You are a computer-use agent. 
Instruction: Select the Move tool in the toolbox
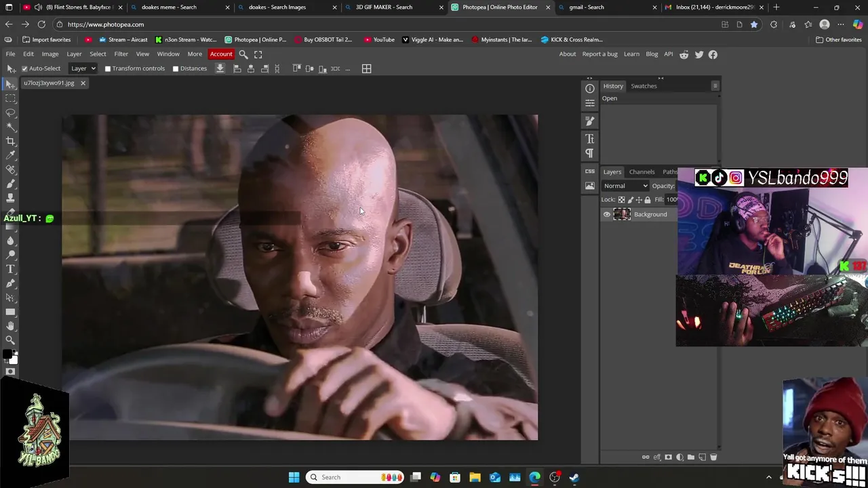coord(11,84)
